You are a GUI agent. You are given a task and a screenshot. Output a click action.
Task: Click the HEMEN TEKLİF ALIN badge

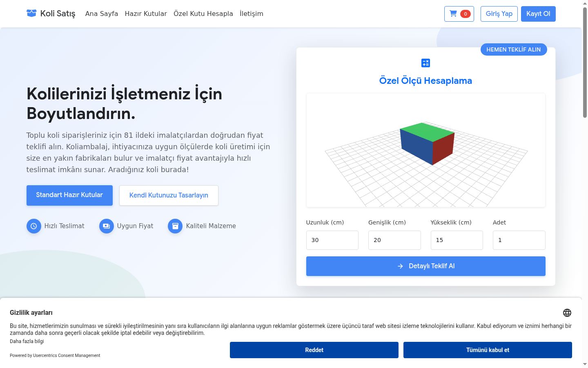tap(514, 49)
